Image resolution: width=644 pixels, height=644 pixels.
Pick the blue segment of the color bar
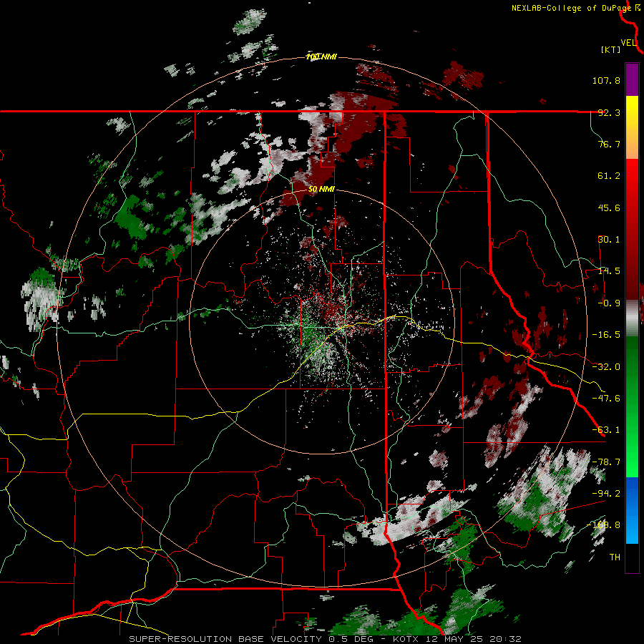click(x=632, y=510)
